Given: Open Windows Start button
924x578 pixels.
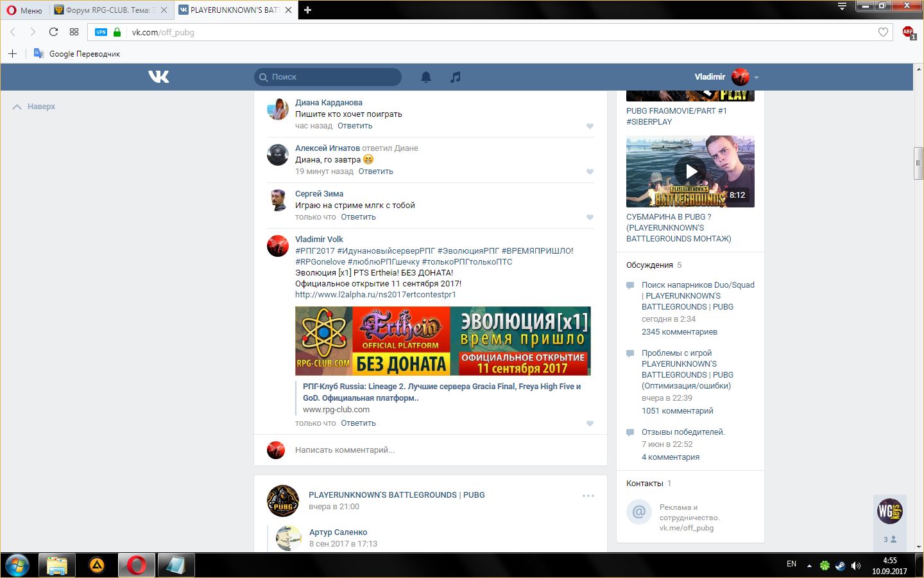Looking at the screenshot, I should point(17,565).
